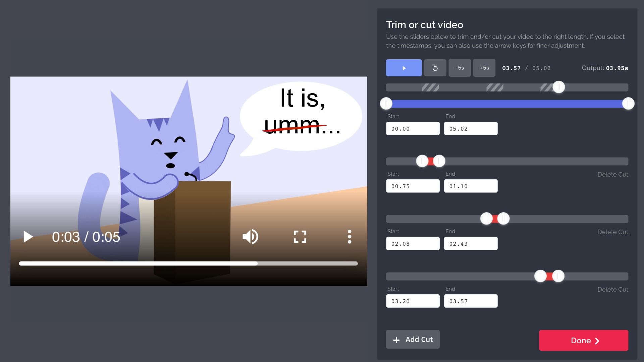
Task: Play the video with the overlay play button
Action: 28,237
